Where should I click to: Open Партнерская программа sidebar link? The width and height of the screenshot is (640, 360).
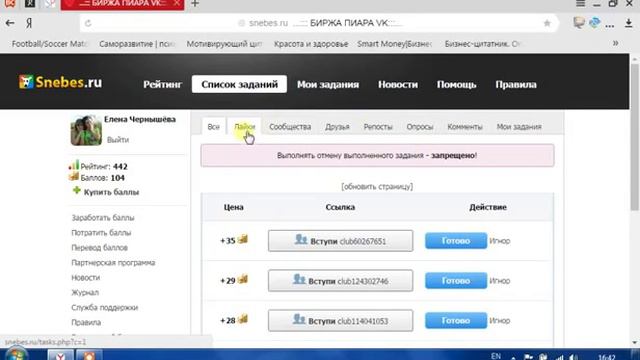click(x=113, y=262)
